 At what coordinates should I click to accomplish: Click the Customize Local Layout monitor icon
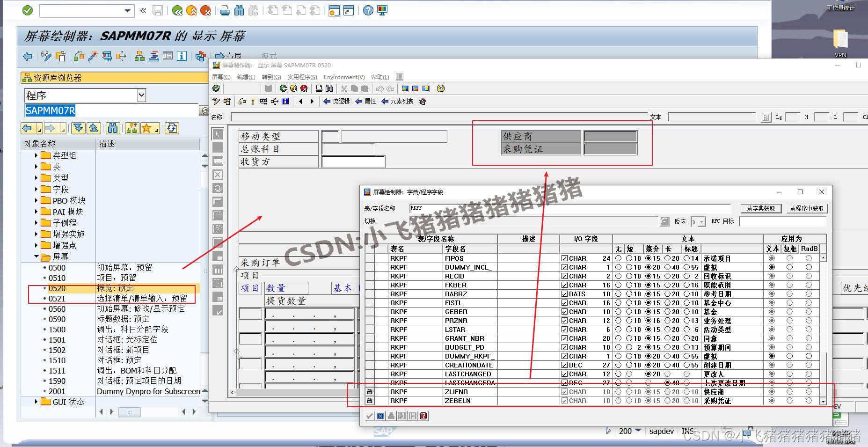[x=382, y=10]
